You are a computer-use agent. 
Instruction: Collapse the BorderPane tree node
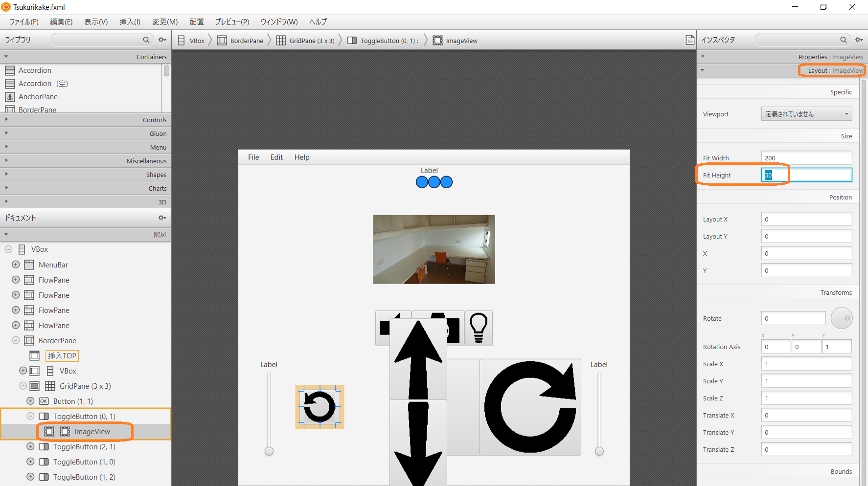point(16,340)
